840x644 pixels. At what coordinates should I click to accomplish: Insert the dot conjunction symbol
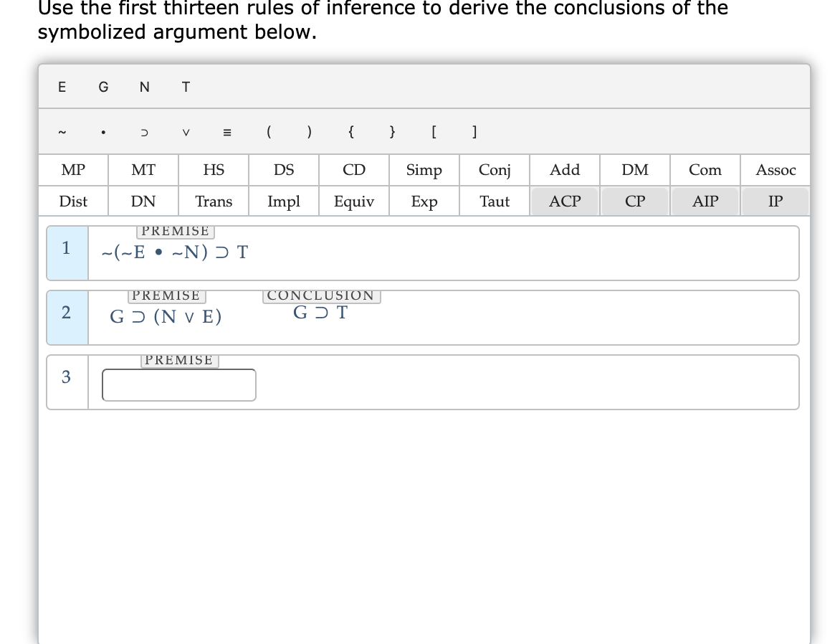[x=103, y=132]
